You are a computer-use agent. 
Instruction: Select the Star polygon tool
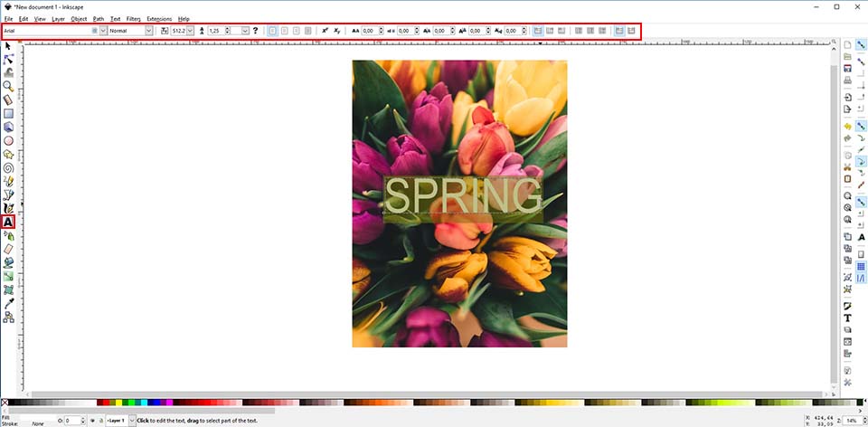click(x=8, y=154)
